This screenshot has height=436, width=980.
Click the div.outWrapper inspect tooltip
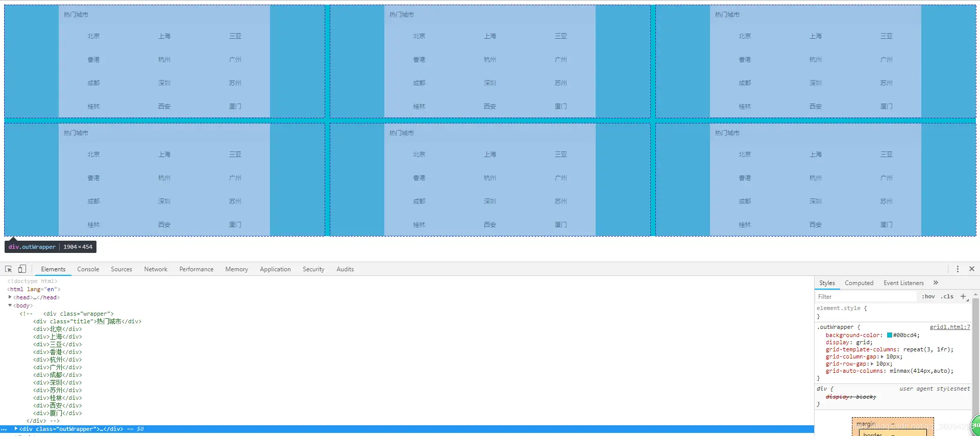click(x=51, y=247)
